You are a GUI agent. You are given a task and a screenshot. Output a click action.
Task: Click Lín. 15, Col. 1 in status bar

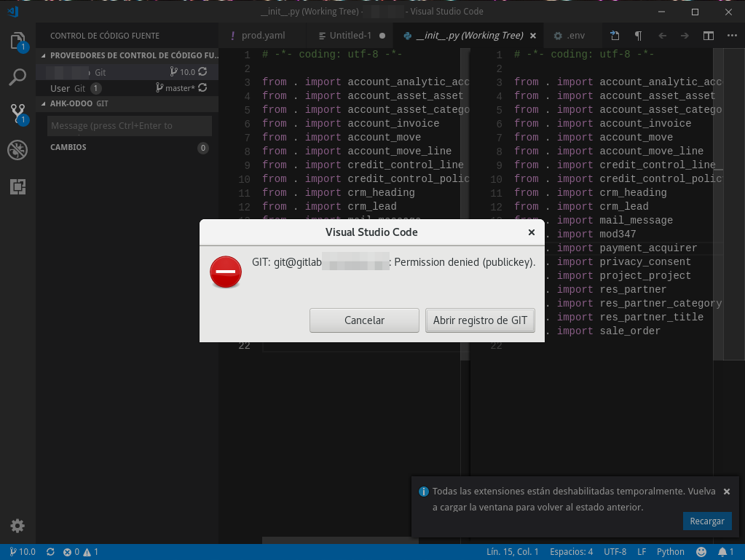pos(512,552)
